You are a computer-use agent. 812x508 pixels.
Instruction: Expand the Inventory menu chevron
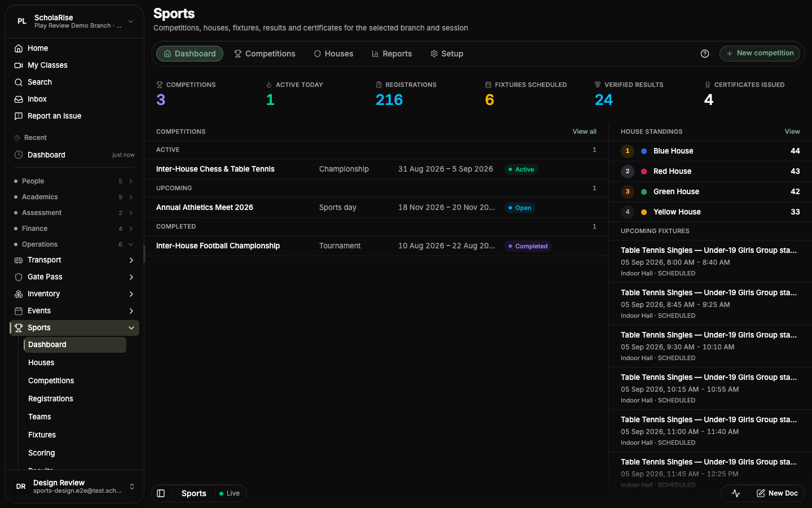click(x=131, y=294)
